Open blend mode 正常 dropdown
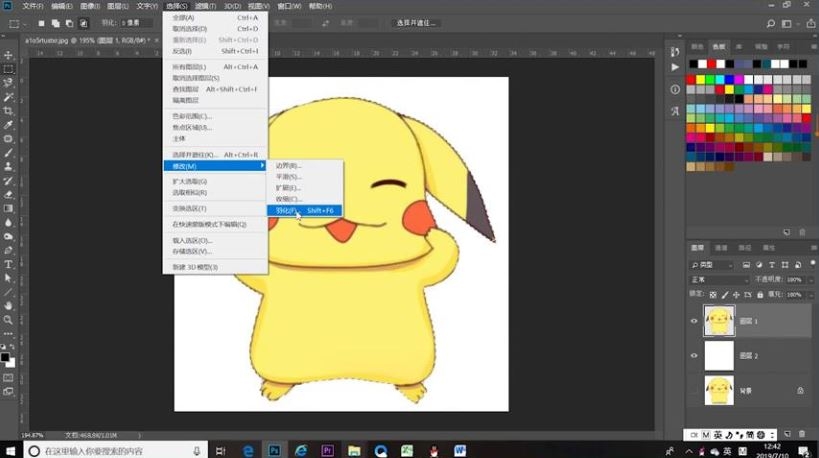The height and width of the screenshot is (458, 819). point(720,280)
